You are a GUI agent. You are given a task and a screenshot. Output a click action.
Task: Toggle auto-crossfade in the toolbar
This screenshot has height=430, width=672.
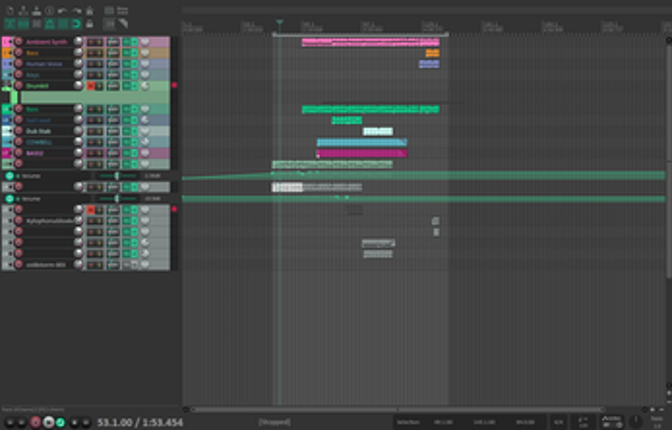[8, 23]
